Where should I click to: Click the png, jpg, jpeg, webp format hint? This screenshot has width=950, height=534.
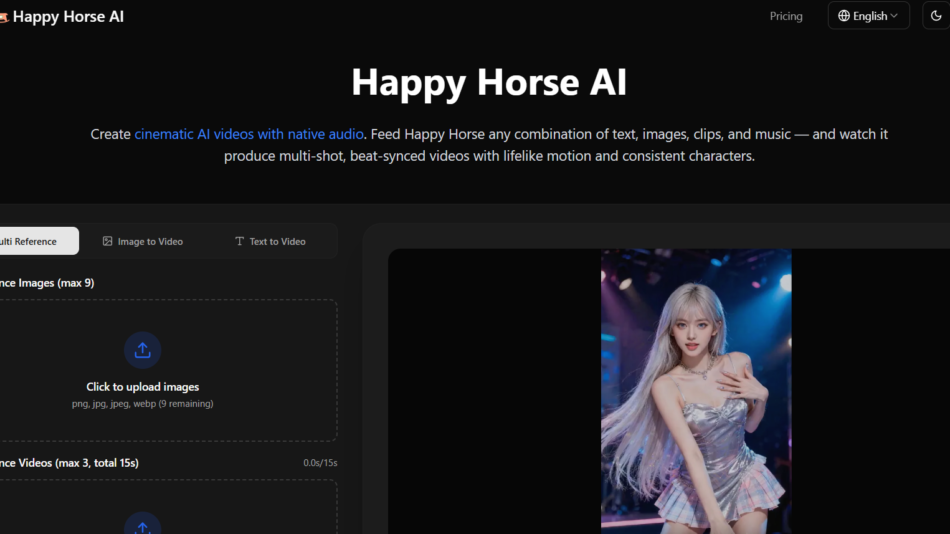click(142, 404)
